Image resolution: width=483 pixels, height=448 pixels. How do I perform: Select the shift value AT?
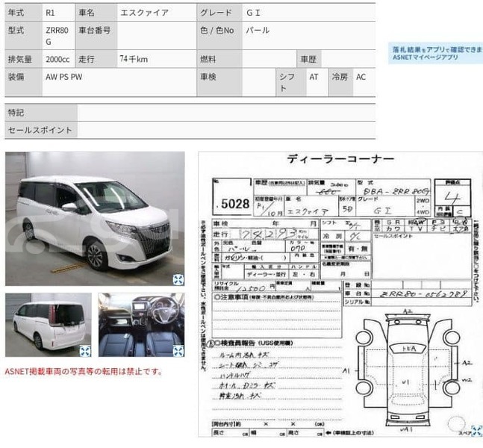(x=314, y=77)
